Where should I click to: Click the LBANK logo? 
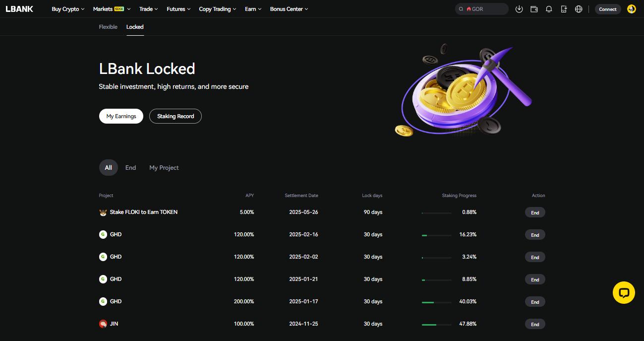19,8
